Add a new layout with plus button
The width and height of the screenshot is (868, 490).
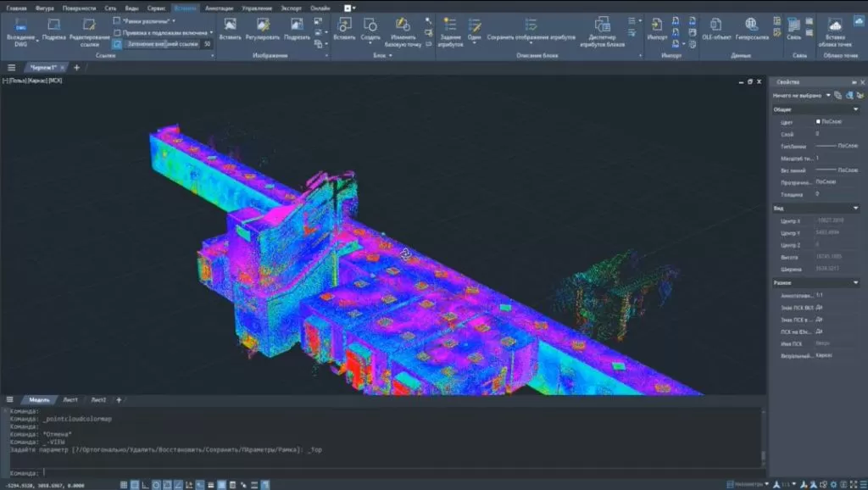click(x=119, y=400)
